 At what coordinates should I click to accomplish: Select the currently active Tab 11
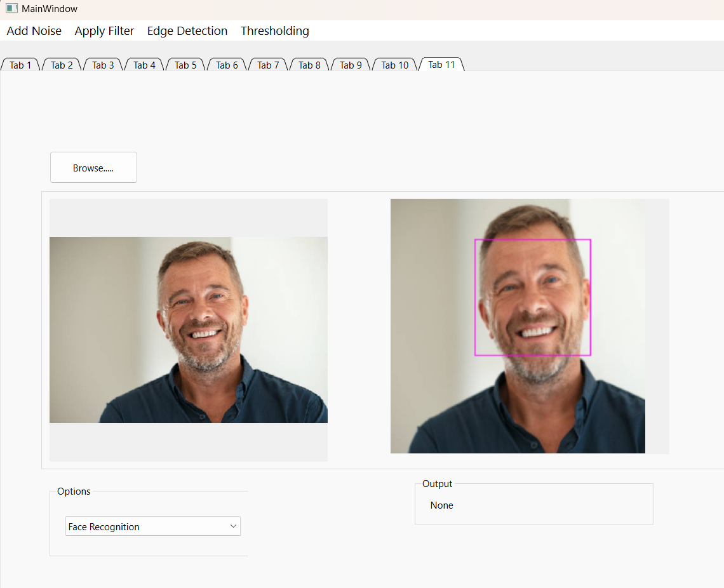(440, 64)
